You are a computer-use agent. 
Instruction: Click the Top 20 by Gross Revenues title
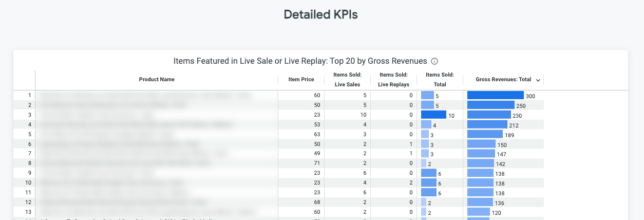pyautogui.click(x=300, y=61)
